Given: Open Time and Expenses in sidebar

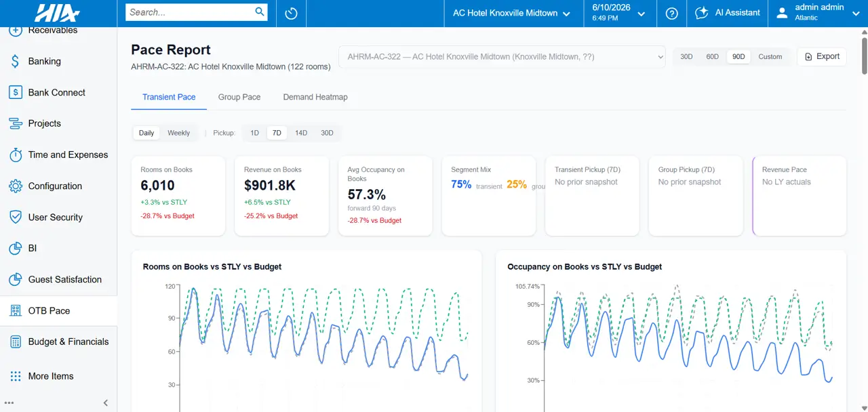Looking at the screenshot, I should point(58,154).
